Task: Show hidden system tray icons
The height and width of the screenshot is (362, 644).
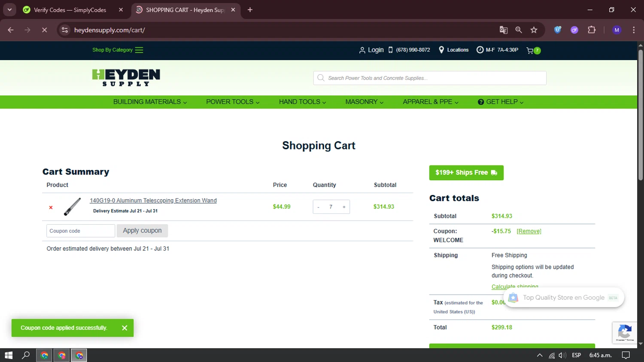Action: [x=540, y=355]
